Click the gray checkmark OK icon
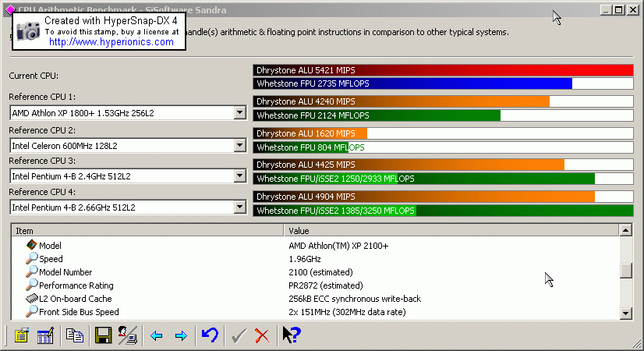Viewport: 644px width, 351px height. coord(239,336)
